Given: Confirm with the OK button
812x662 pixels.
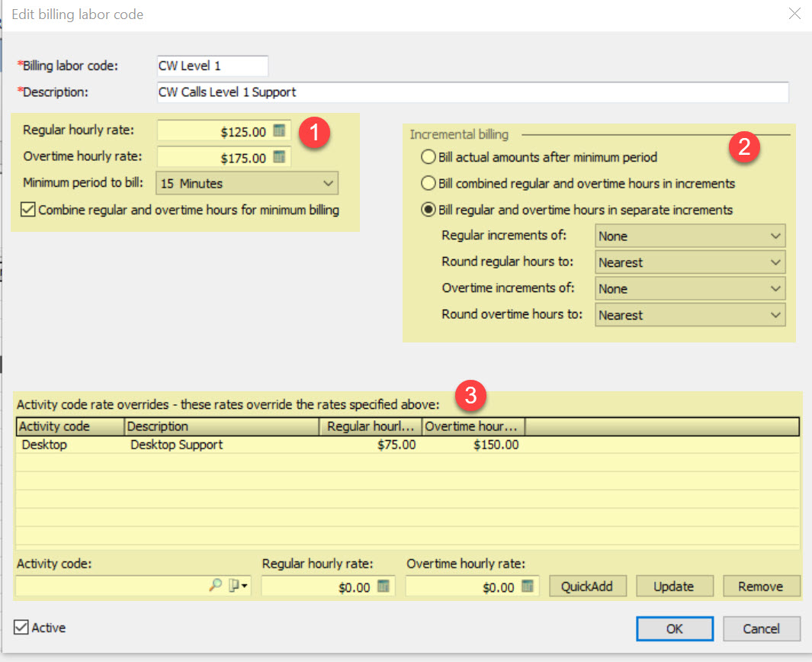Looking at the screenshot, I should (674, 628).
